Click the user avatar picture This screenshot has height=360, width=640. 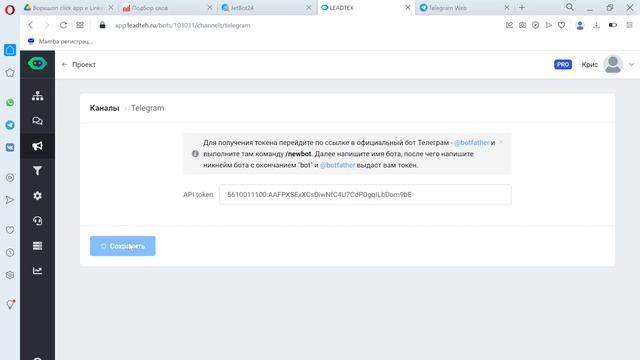tap(613, 64)
